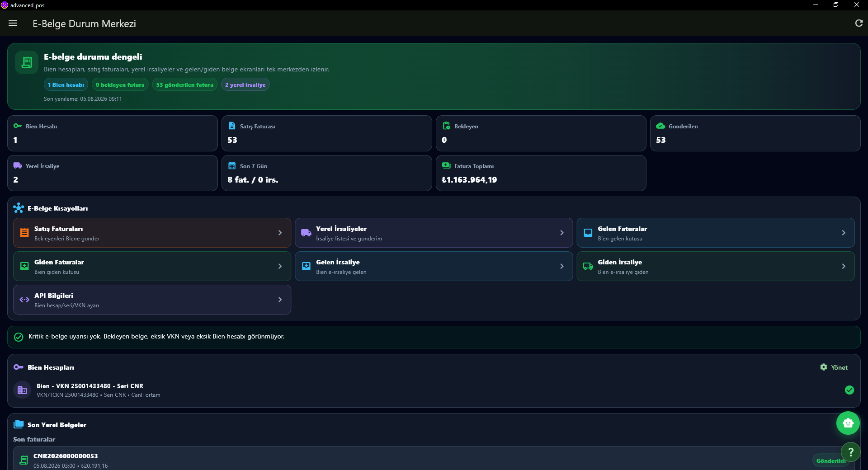868x470 pixels.
Task: Click the Bien Hesapları key icon
Action: pyautogui.click(x=19, y=367)
